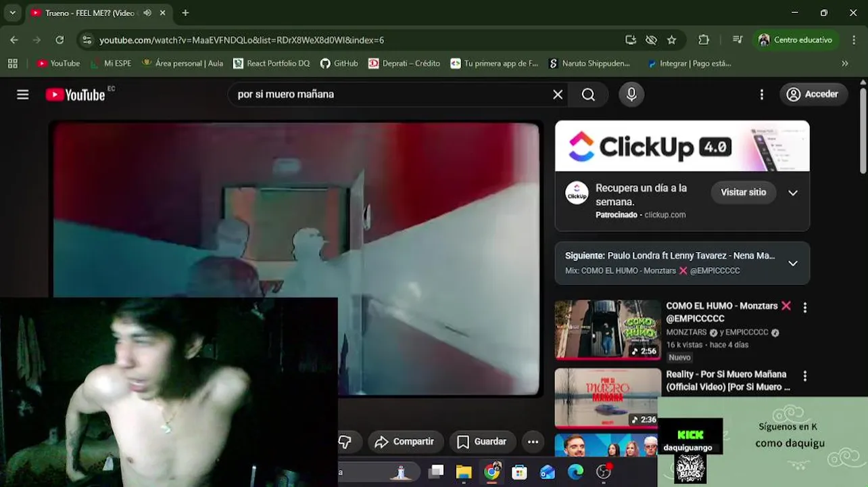Share the video via Compartir
868x487 pixels.
point(404,442)
